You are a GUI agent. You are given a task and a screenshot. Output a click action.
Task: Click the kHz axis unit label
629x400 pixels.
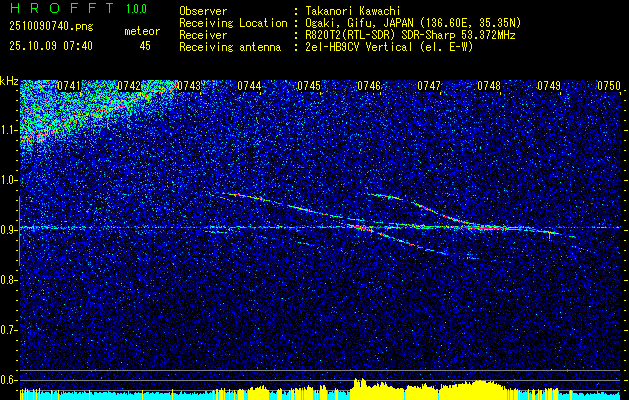click(x=9, y=81)
